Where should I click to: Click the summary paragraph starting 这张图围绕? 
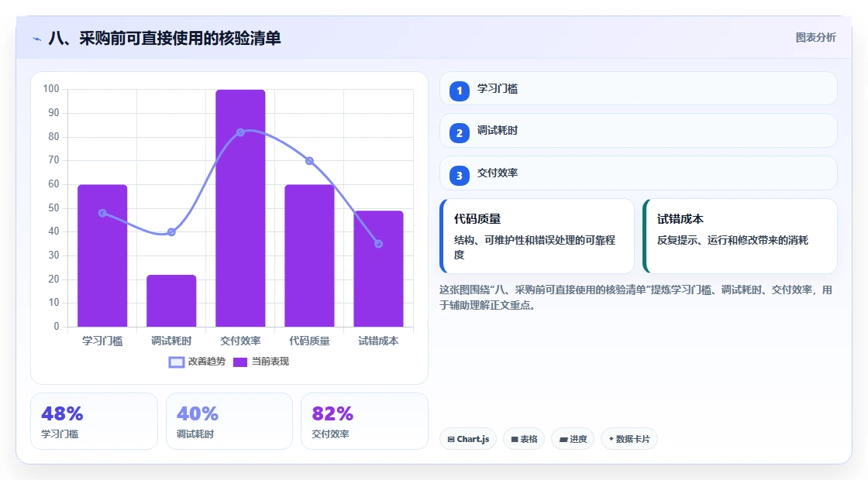(x=635, y=297)
